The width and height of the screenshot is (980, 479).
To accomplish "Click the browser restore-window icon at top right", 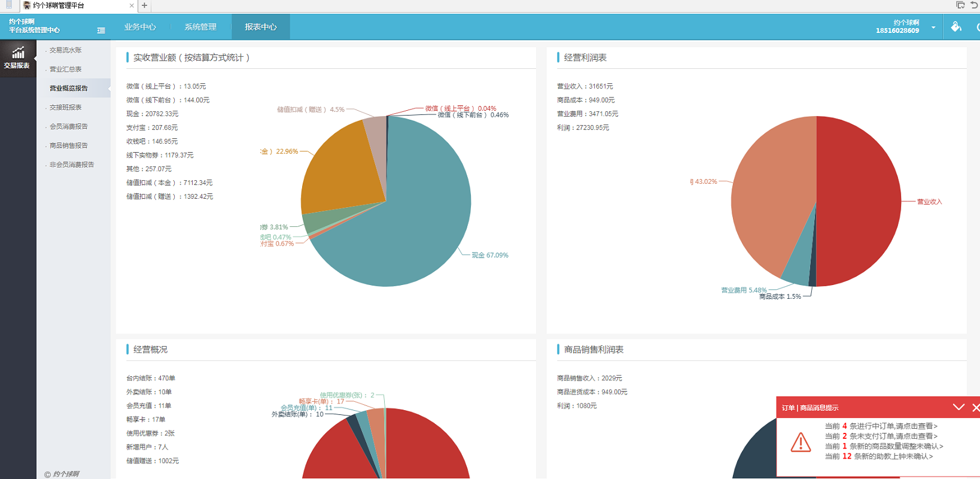I will click(960, 5).
